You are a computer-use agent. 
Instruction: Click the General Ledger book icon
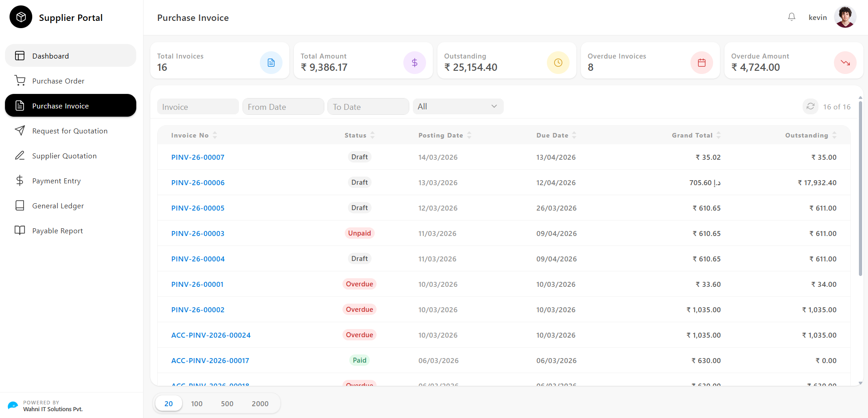(x=20, y=206)
